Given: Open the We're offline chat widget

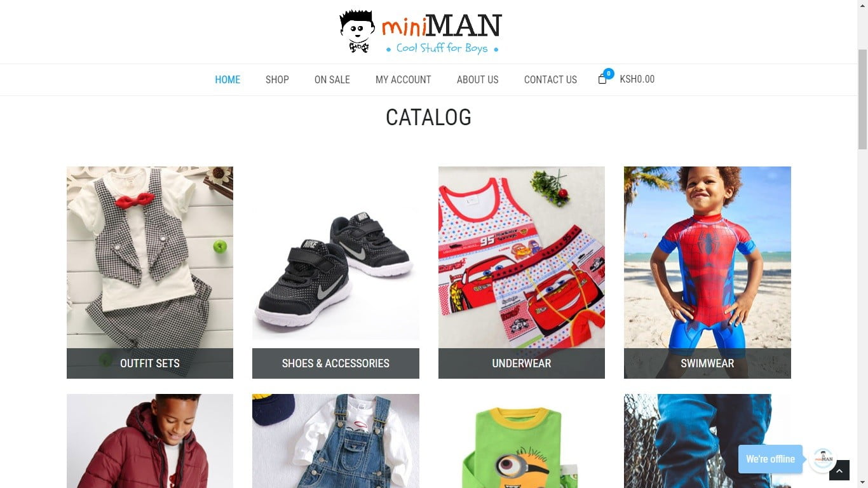Looking at the screenshot, I should [770, 459].
